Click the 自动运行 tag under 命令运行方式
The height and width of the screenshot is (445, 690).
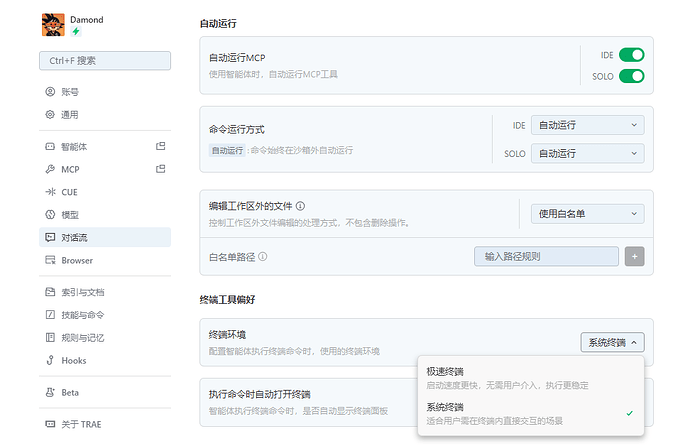227,151
